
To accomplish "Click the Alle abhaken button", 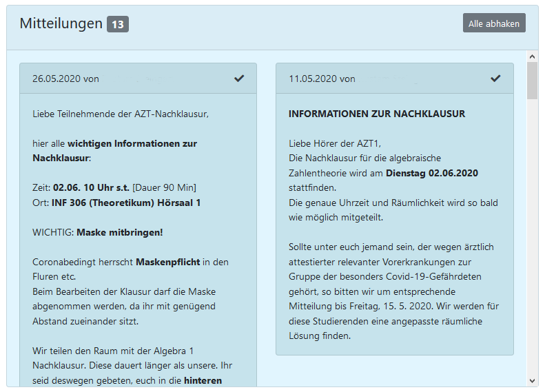I will [493, 23].
